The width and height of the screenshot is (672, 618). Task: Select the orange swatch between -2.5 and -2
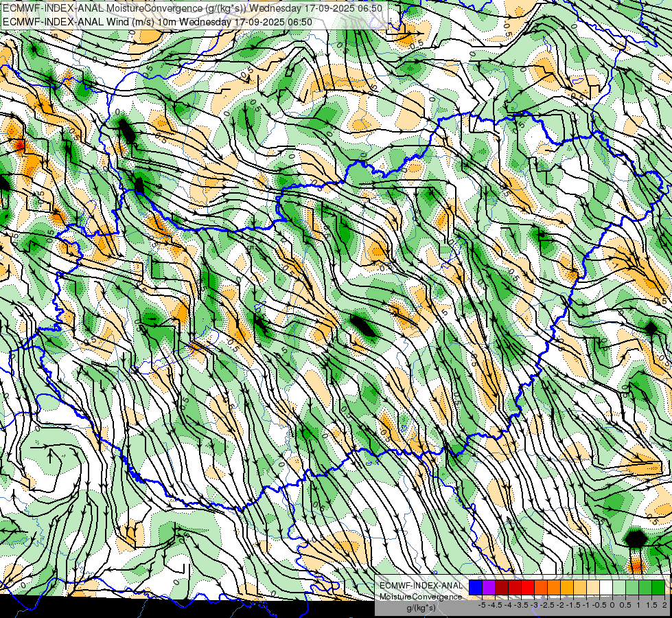[x=554, y=588]
